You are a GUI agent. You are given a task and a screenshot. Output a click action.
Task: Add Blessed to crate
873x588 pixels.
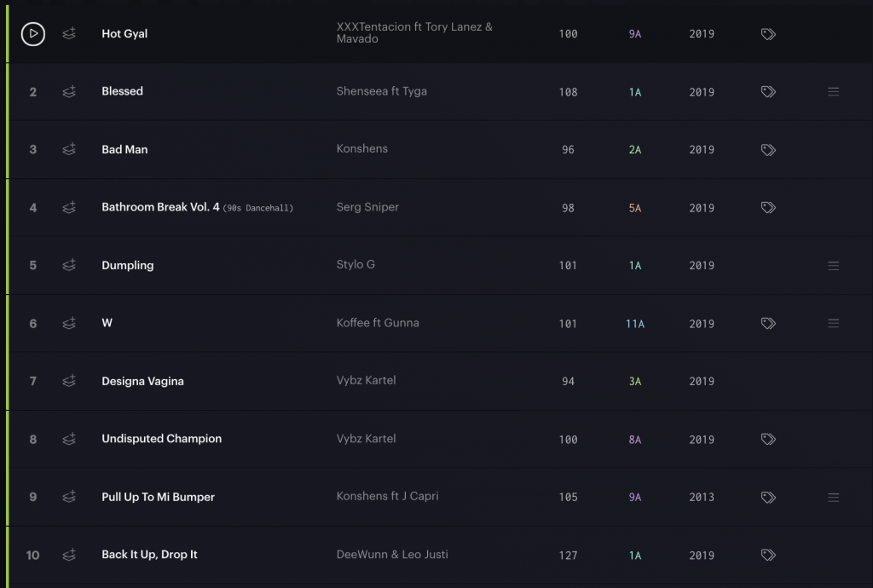[x=69, y=91]
